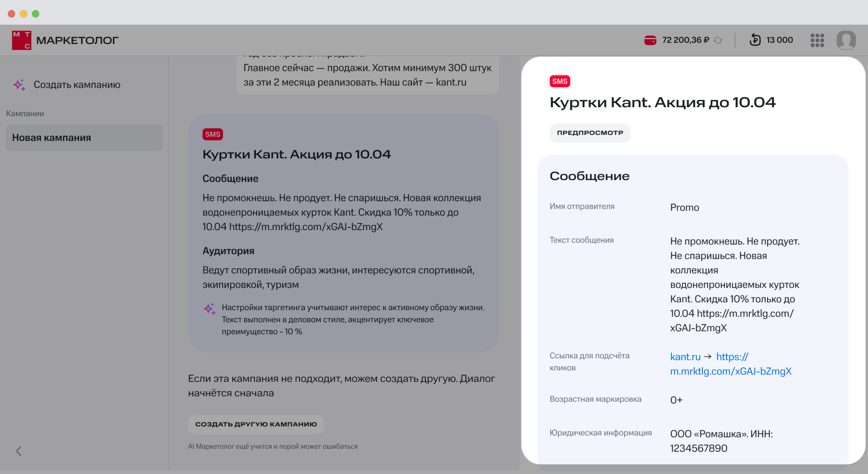Click the MTS red logo

pos(22,40)
